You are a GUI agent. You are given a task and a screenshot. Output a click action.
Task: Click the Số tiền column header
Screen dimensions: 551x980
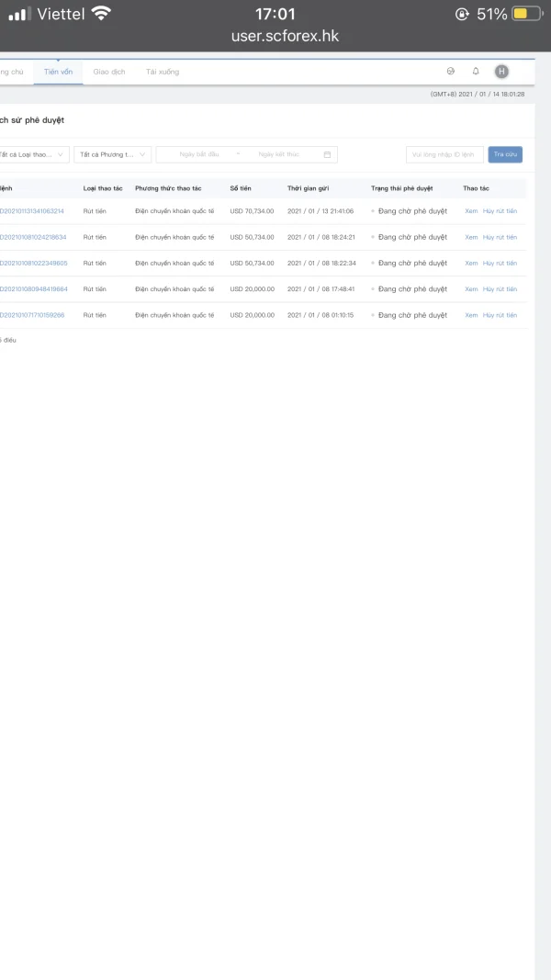tap(241, 188)
